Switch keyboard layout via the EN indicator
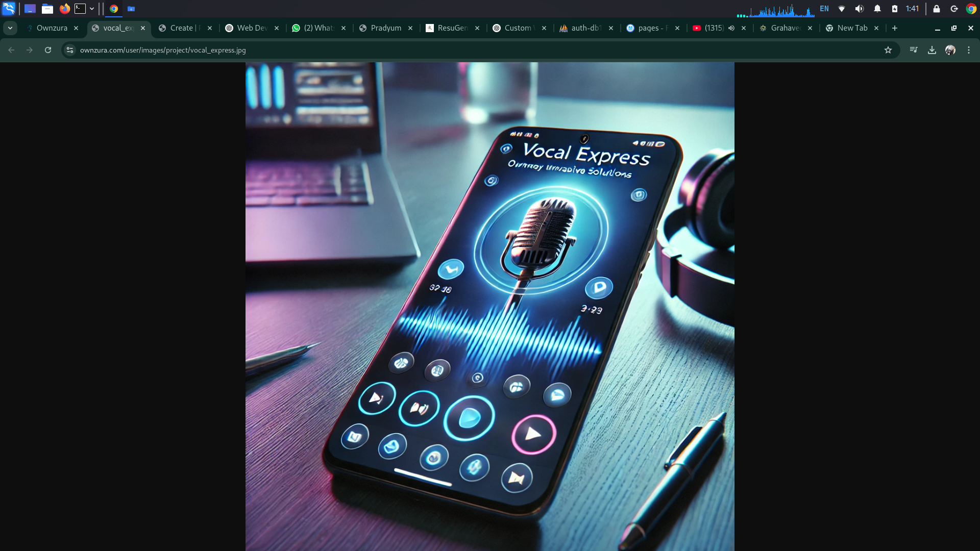This screenshot has width=980, height=551. coord(825,9)
